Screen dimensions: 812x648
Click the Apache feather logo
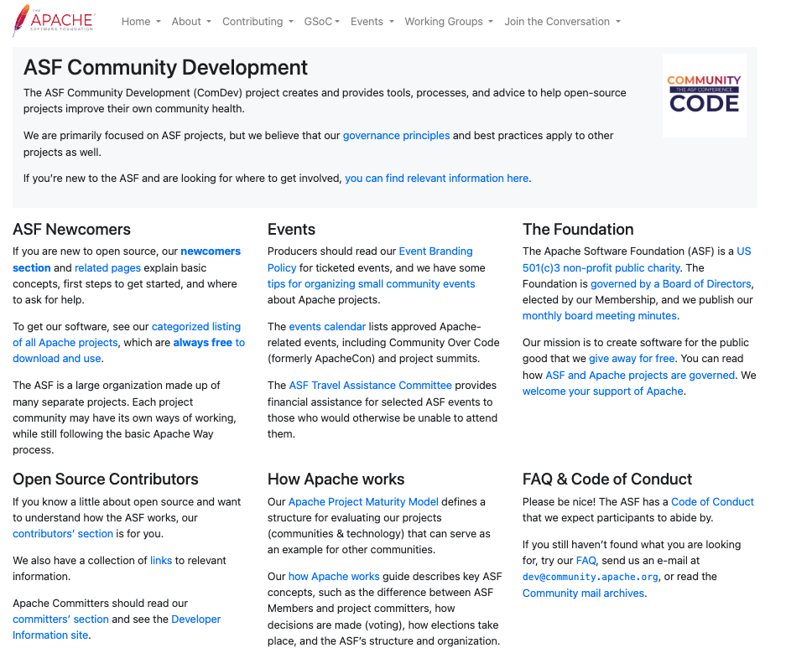(54, 21)
